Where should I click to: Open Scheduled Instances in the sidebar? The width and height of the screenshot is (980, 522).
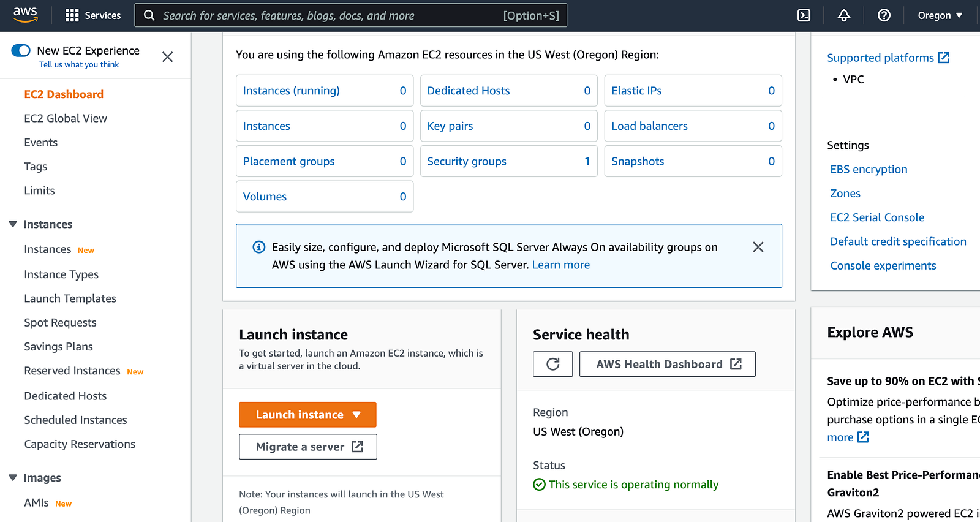click(76, 420)
